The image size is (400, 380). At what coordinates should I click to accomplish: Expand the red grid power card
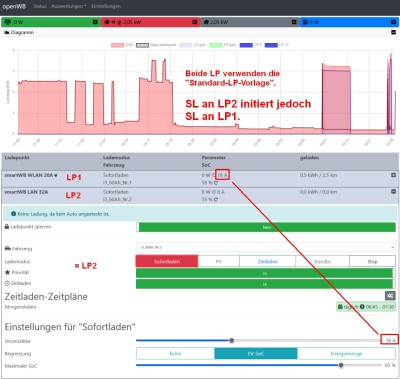(x=195, y=22)
